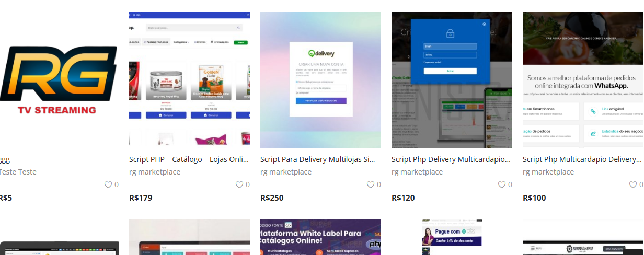Visit rg marketplace vendor under R$179 product
Image resolution: width=644 pixels, height=255 pixels.
coord(155,172)
